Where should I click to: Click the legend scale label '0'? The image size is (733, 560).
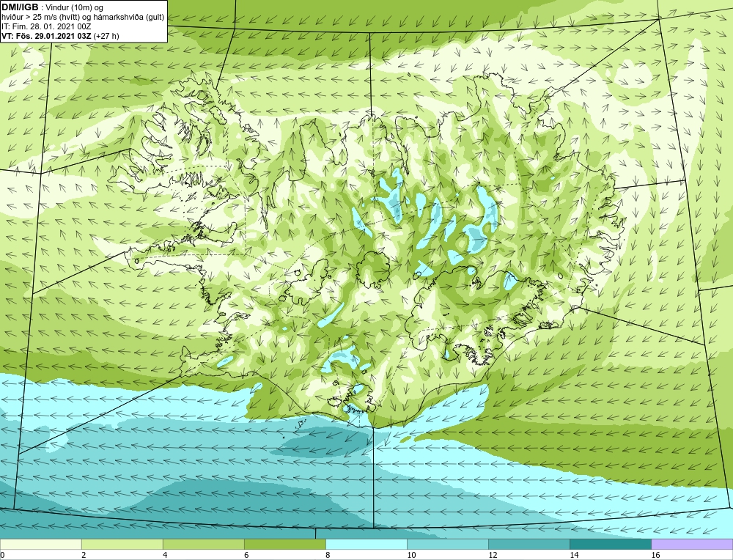click(x=2, y=555)
